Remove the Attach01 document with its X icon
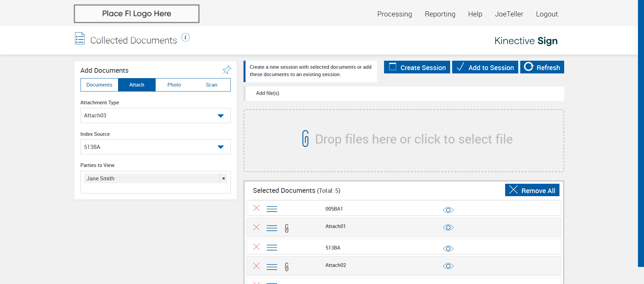This screenshot has height=284, width=644. 257,227
